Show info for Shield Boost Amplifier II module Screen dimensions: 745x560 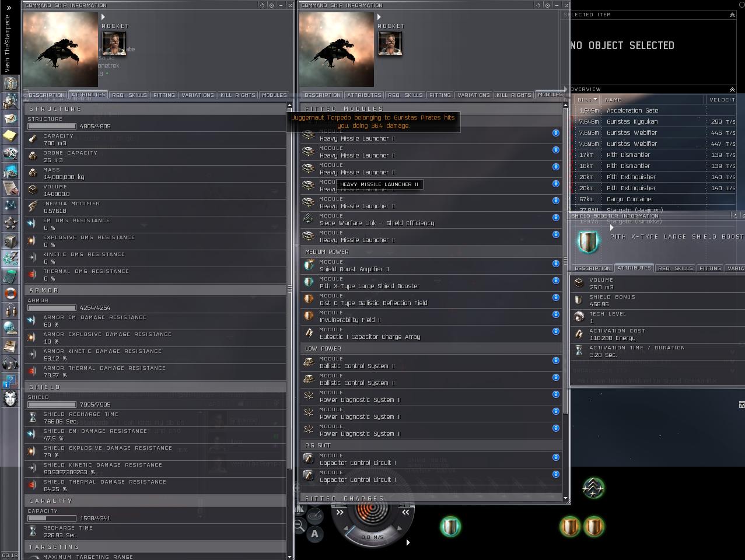click(x=556, y=264)
